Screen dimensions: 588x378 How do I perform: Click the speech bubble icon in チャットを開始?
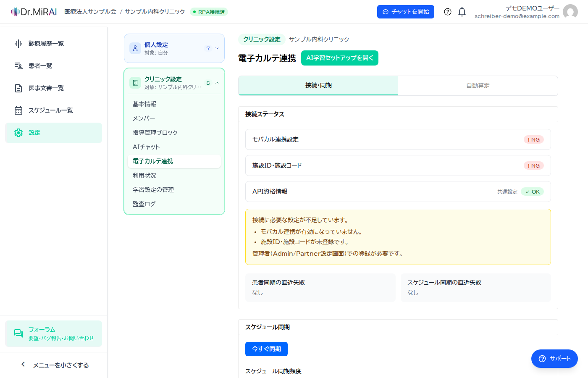[386, 12]
